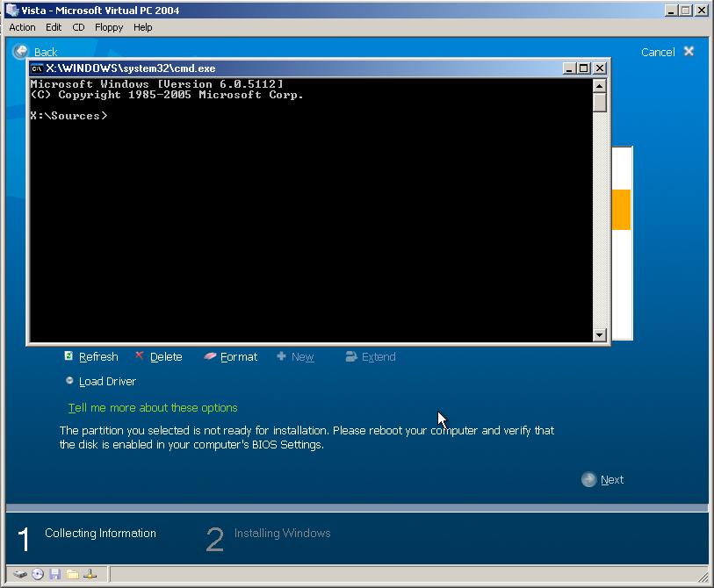
Task: Click the cmd scrollbar thumb
Action: (599, 102)
